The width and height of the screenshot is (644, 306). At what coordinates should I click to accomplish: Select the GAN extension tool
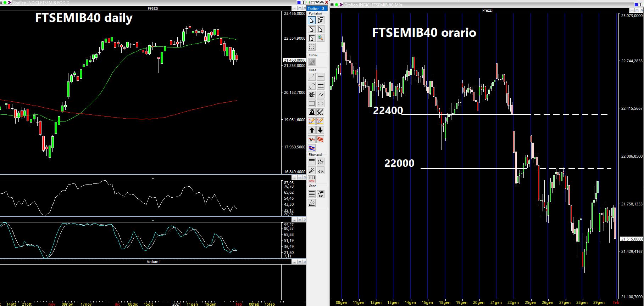pos(320,194)
